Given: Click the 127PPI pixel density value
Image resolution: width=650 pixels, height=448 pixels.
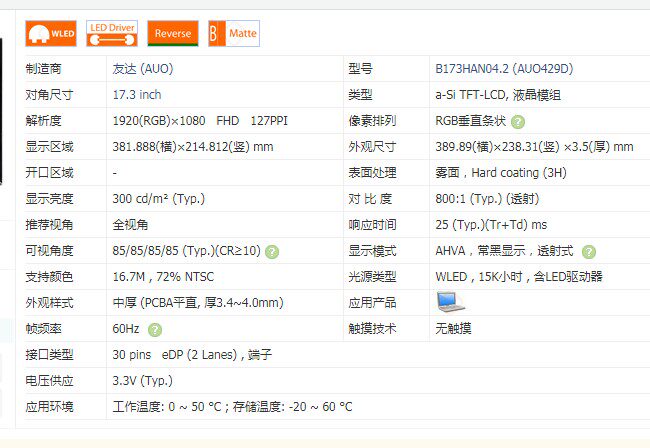Looking at the screenshot, I should (x=269, y=121).
